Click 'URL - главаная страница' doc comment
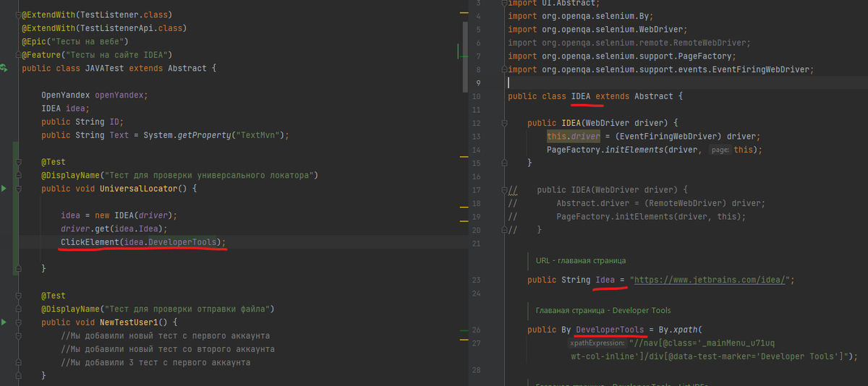The image size is (868, 386). click(x=581, y=260)
